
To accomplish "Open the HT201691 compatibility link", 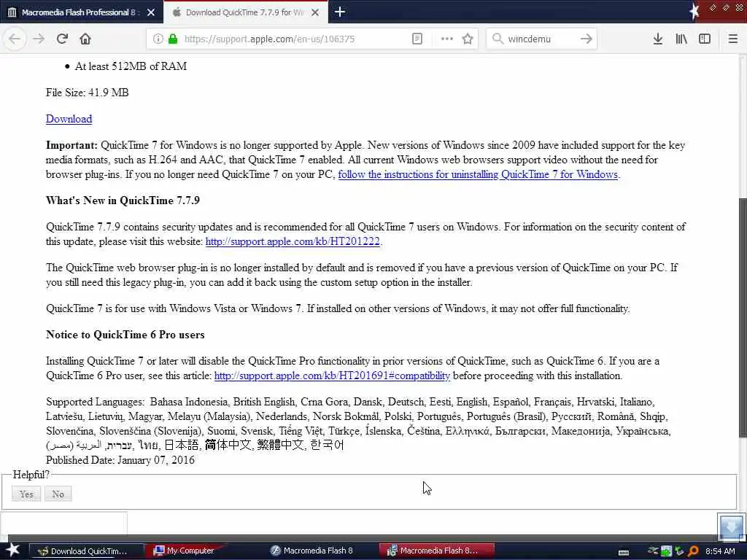I will pyautogui.click(x=332, y=376).
